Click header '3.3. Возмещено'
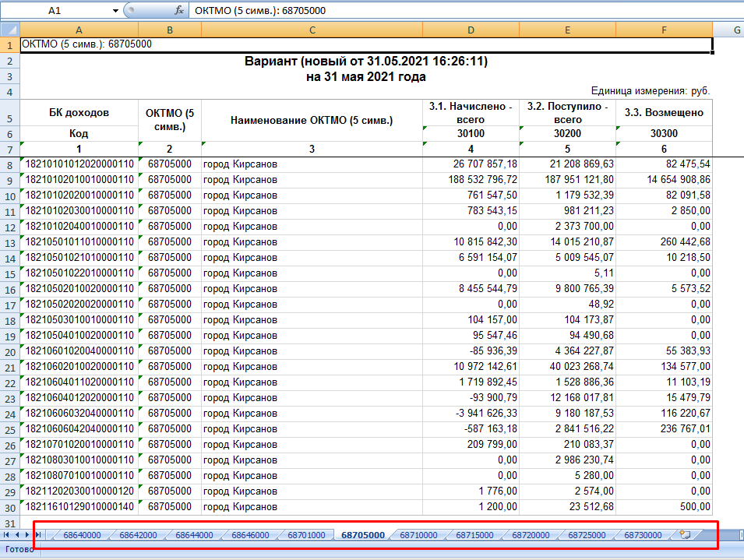Viewport: 744px width, 560px height. point(664,113)
